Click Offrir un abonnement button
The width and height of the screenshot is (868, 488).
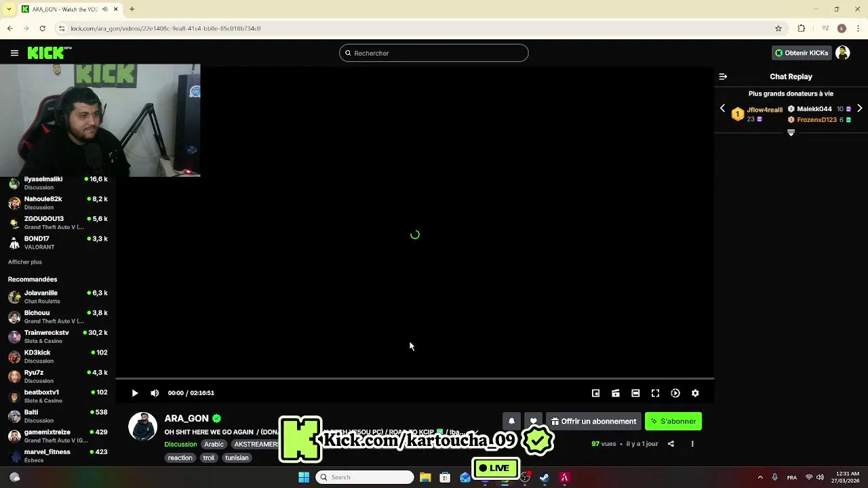[x=593, y=421]
